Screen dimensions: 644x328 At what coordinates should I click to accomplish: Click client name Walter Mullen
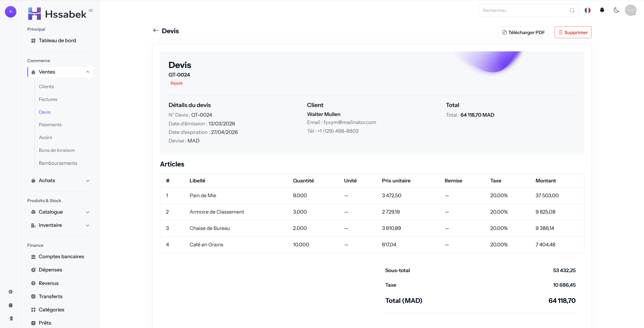[x=324, y=114]
